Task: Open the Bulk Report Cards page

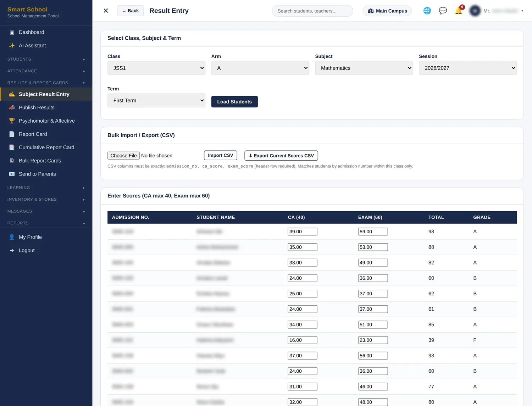Action: click(x=46, y=161)
